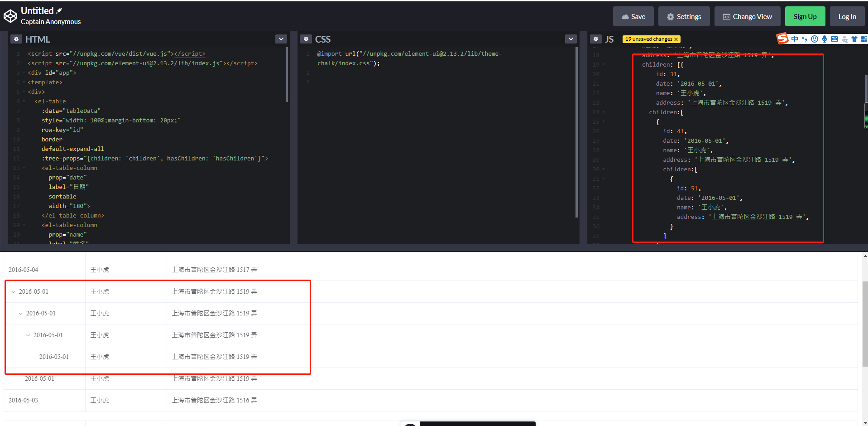Image resolution: width=868 pixels, height=426 pixels.
Task: Click the 'id: 51,' line in JS
Action: [x=689, y=188]
